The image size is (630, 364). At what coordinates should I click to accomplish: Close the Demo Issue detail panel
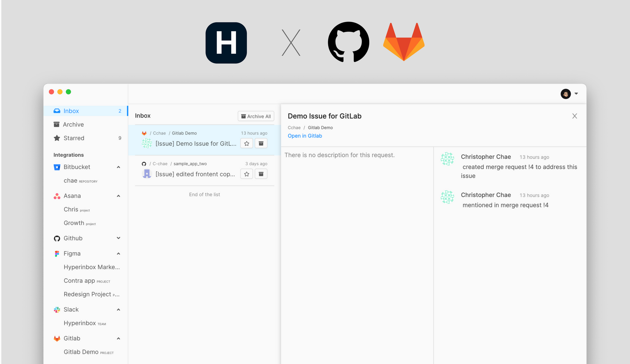pos(575,116)
